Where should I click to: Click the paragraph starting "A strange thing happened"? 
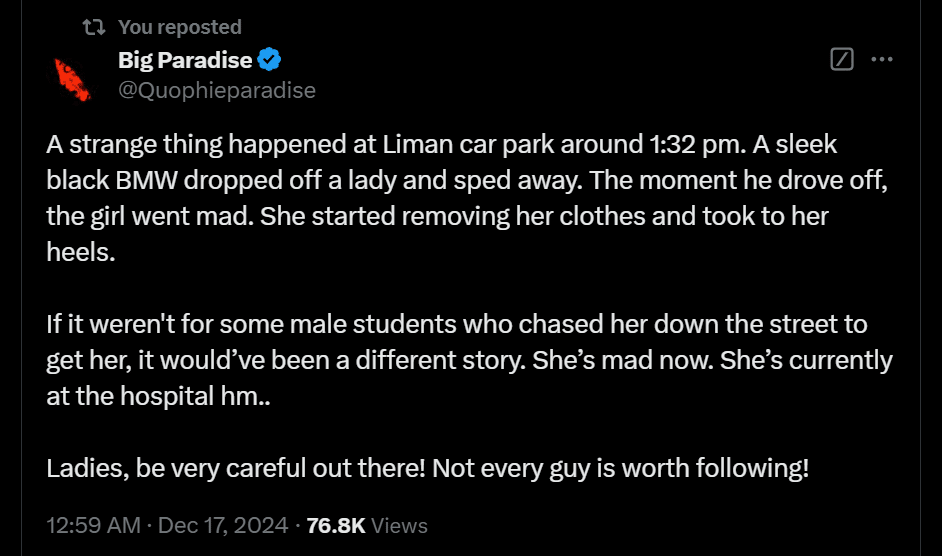(x=467, y=198)
